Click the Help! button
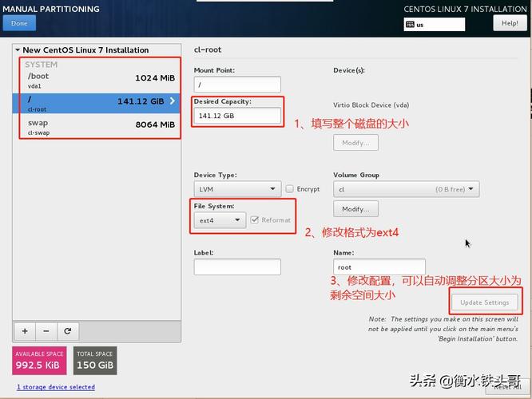Viewport: 532px width, 399px height. click(x=510, y=23)
